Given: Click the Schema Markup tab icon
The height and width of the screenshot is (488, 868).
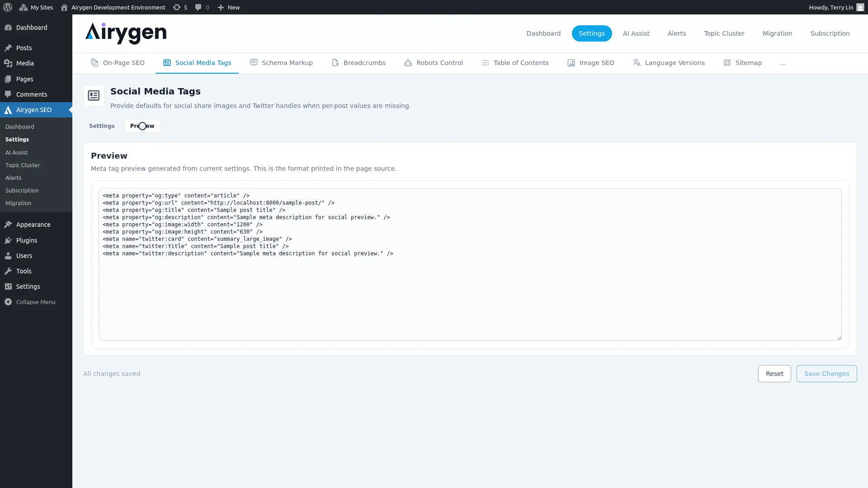Looking at the screenshot, I should (254, 63).
